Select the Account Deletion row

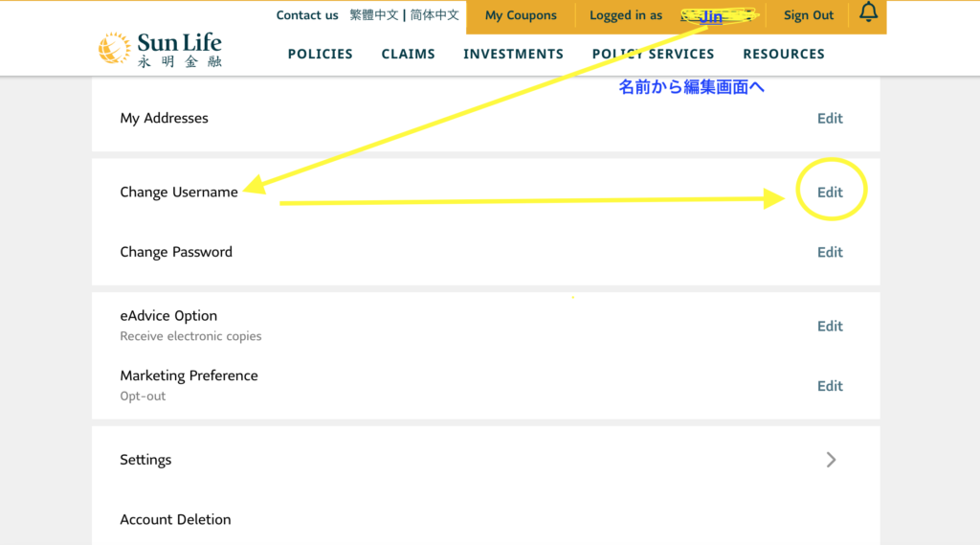(485, 519)
